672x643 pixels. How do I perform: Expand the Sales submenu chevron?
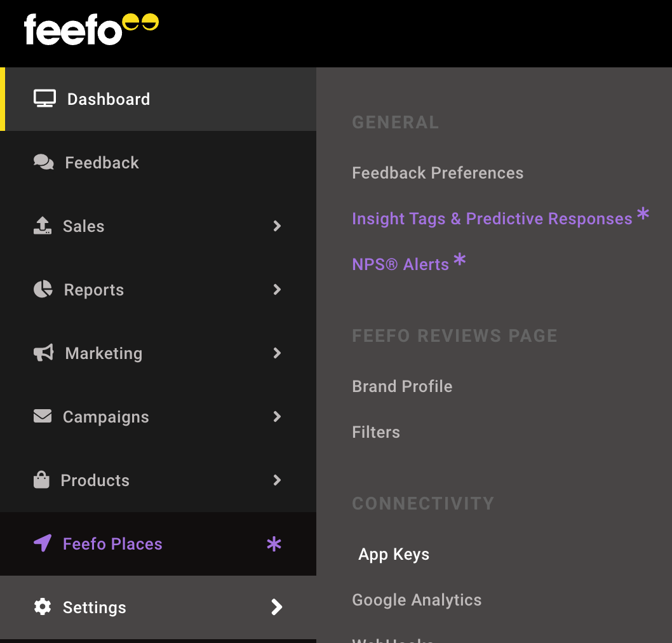click(x=277, y=226)
